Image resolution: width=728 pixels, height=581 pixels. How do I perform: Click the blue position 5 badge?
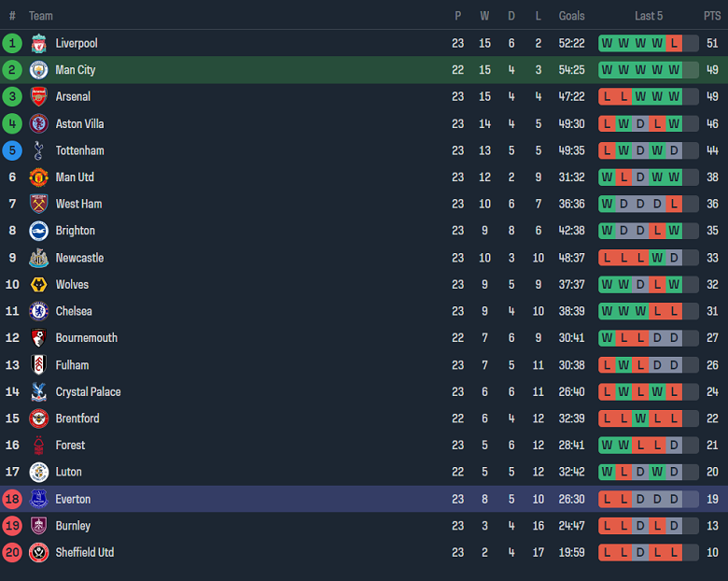click(x=12, y=150)
